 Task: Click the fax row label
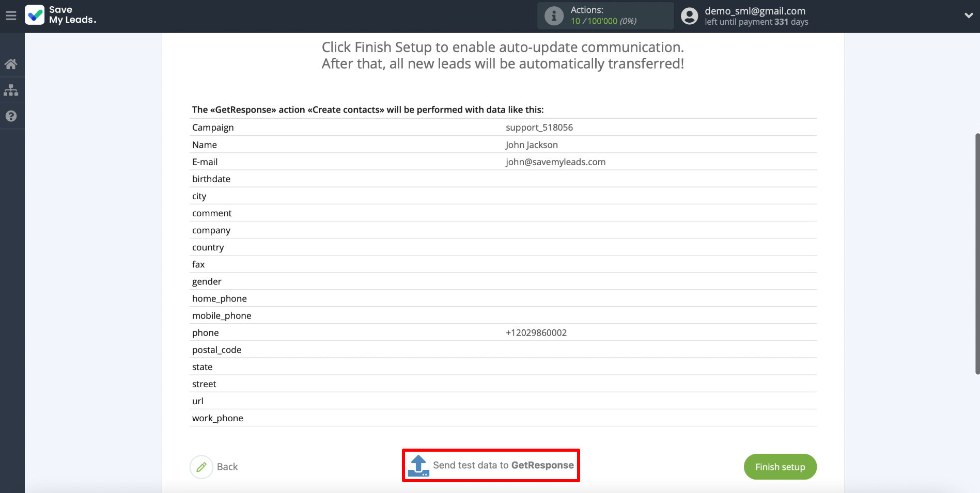(x=198, y=264)
